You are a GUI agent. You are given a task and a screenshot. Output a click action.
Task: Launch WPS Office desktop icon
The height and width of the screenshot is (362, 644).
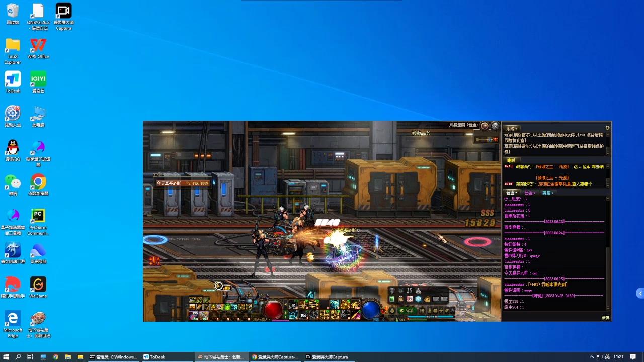pos(38,48)
